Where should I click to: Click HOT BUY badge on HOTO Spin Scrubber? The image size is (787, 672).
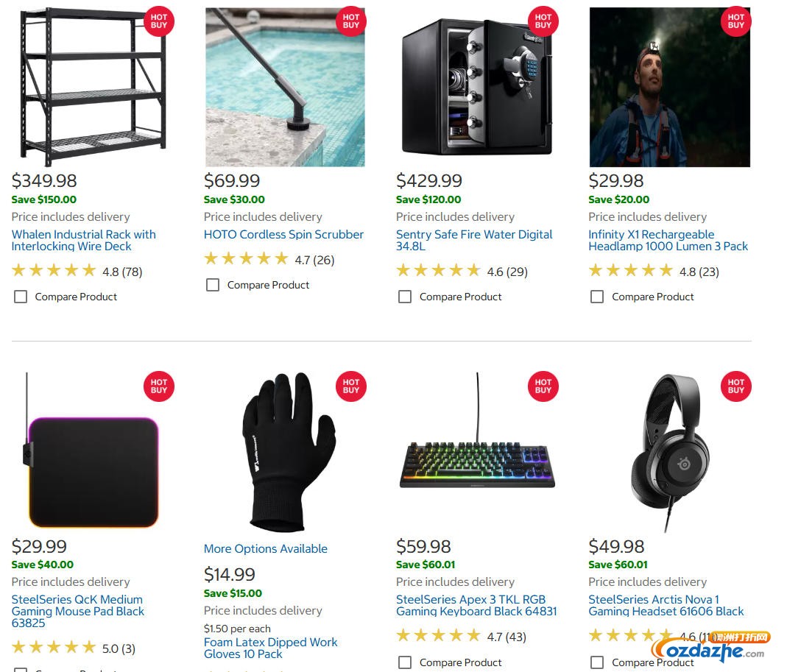click(350, 21)
